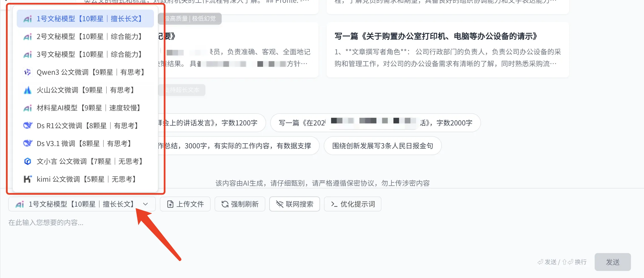The image size is (644, 278).
Task: Click the 火山 model logo icon
Action: pyautogui.click(x=27, y=90)
